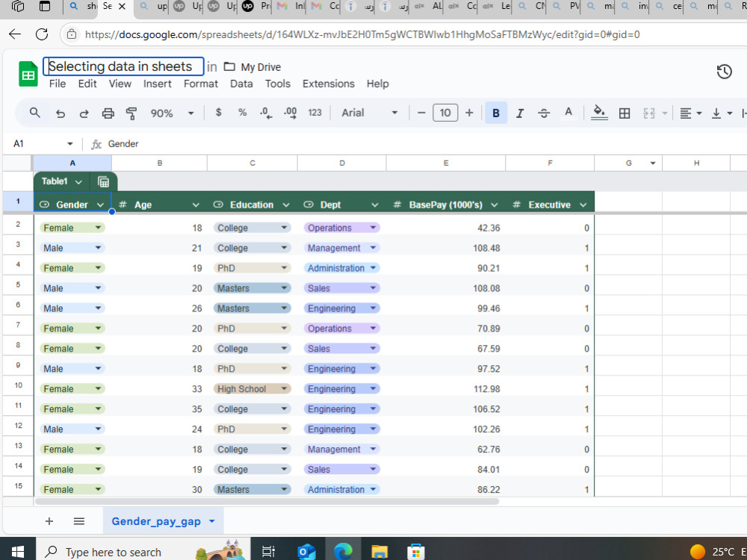Open the Data menu
The height and width of the screenshot is (560, 747).
point(241,84)
